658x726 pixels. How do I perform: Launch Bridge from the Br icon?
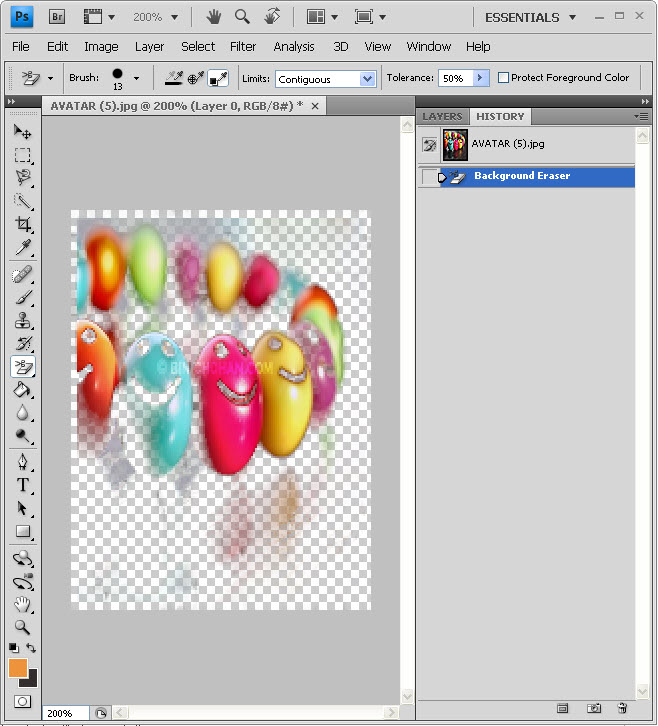(57, 17)
